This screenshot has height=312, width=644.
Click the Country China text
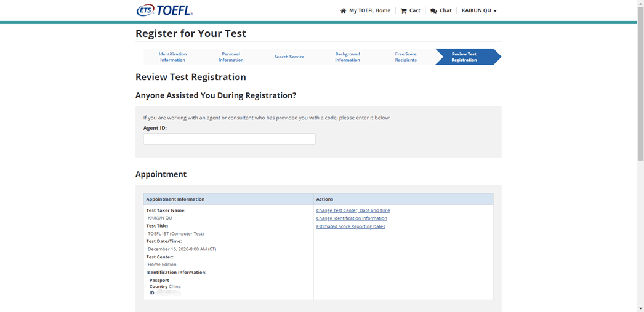click(165, 287)
